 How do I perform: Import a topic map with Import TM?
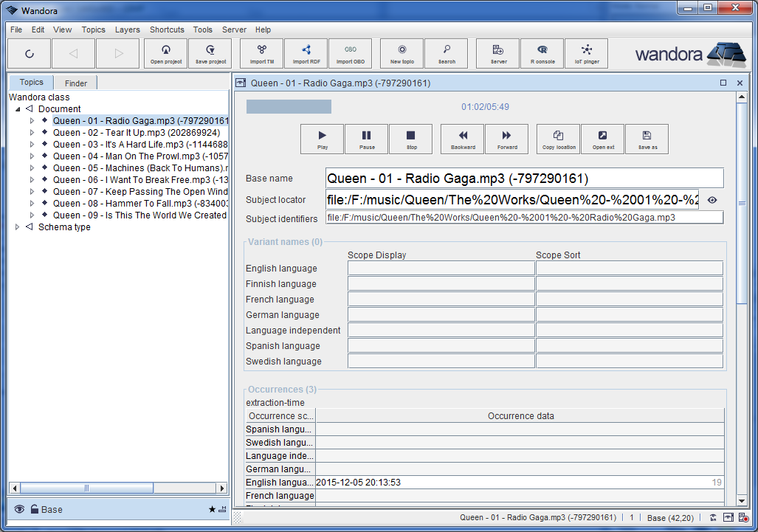pyautogui.click(x=261, y=53)
